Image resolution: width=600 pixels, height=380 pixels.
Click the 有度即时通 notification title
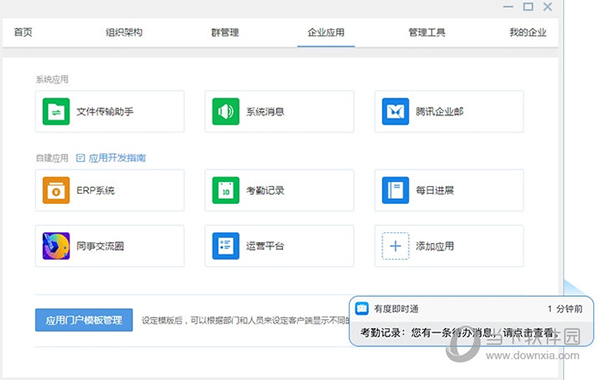pyautogui.click(x=396, y=309)
